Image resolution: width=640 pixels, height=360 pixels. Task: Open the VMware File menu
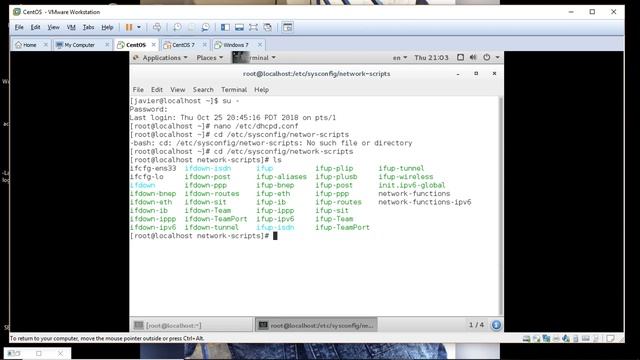(x=19, y=27)
